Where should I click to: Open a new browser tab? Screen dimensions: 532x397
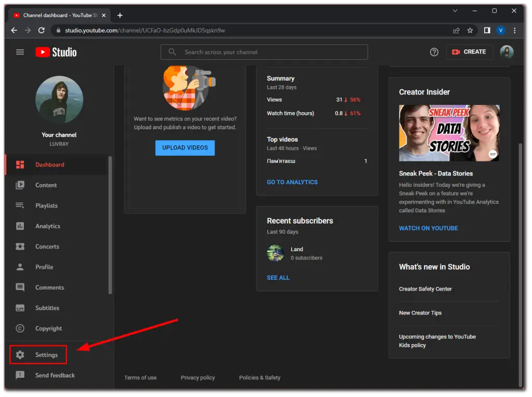[120, 15]
